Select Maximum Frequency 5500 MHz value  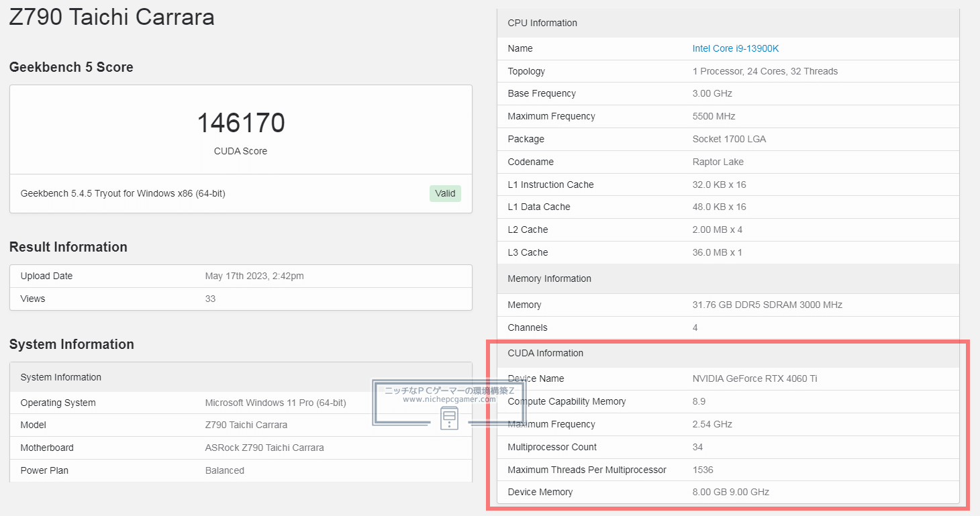tap(714, 116)
